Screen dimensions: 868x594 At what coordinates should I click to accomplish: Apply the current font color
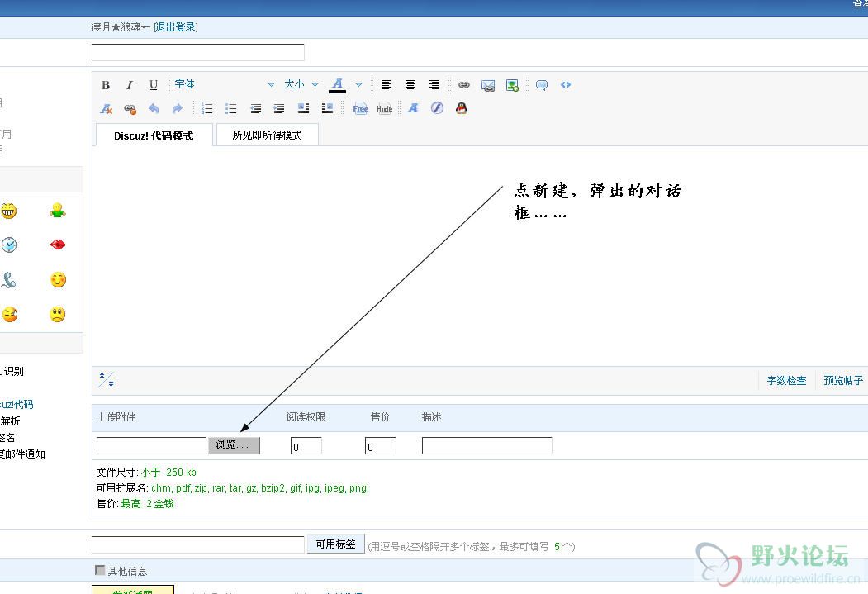point(337,85)
